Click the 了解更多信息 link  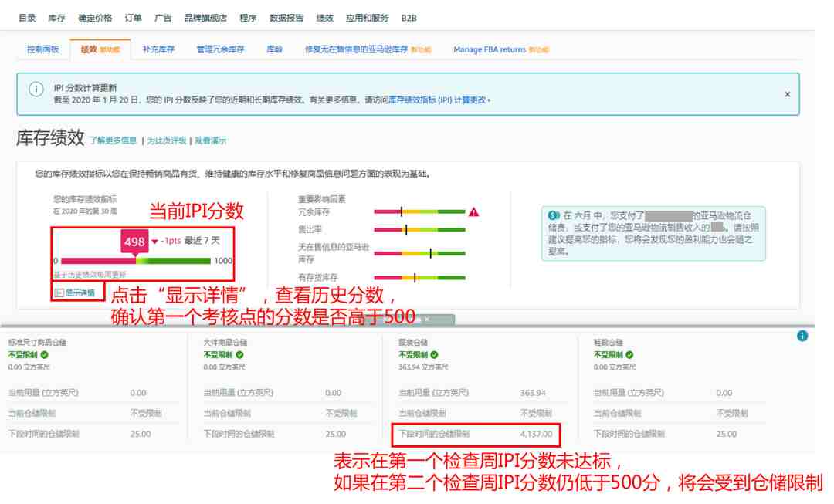(113, 140)
